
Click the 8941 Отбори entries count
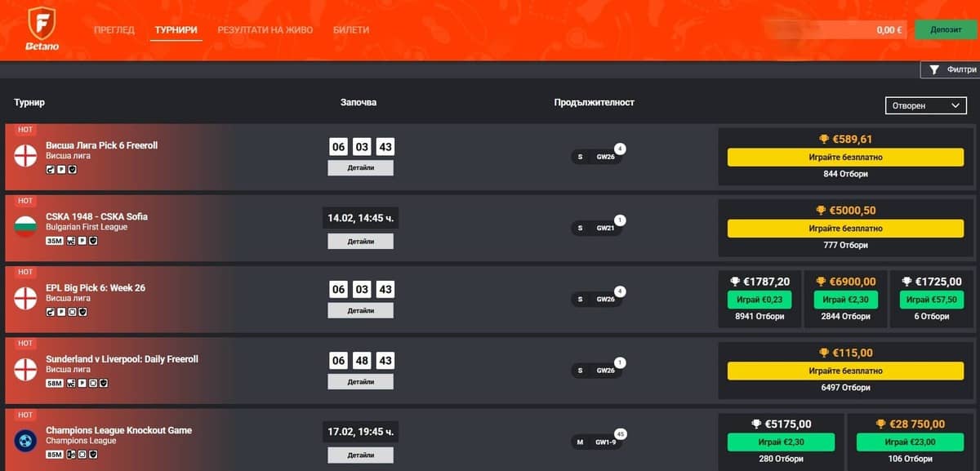coord(759,317)
